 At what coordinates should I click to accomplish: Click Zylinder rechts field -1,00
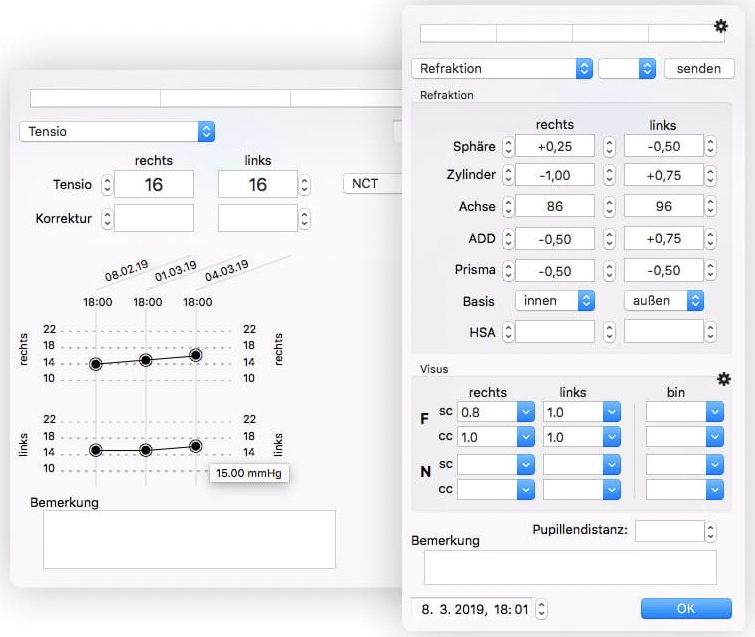(x=555, y=175)
